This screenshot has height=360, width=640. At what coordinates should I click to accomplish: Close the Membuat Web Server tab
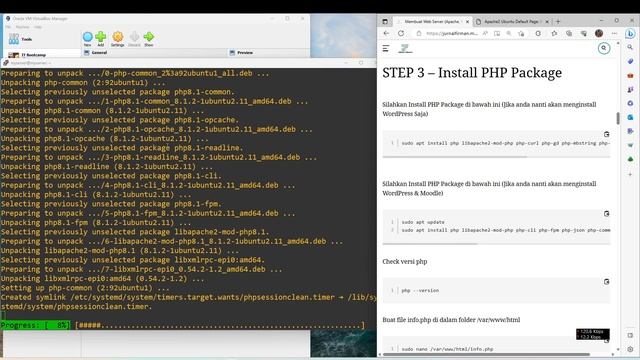click(467, 21)
